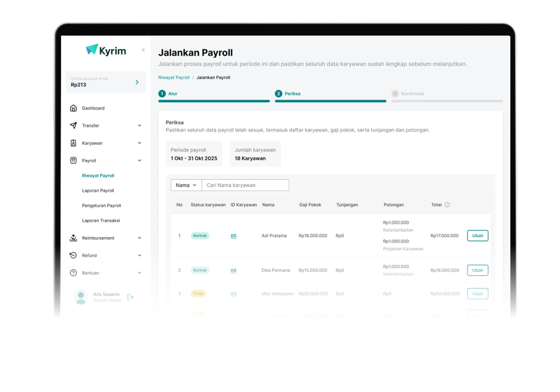This screenshot has width=560, height=392.
Task: Open employee ID 06 link
Action: pos(233,270)
